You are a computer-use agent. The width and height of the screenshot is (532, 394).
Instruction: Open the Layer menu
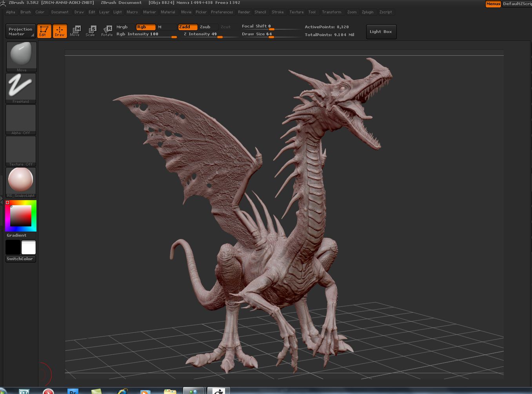(x=104, y=12)
